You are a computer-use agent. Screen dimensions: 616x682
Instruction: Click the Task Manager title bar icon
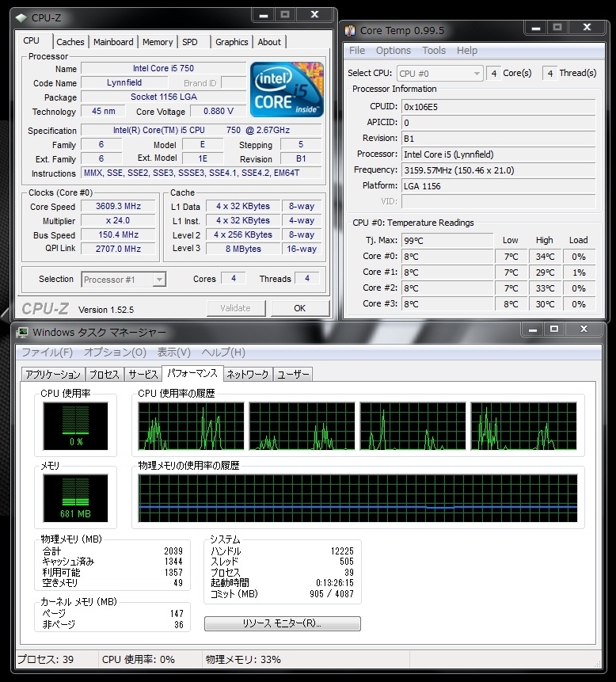coord(22,333)
